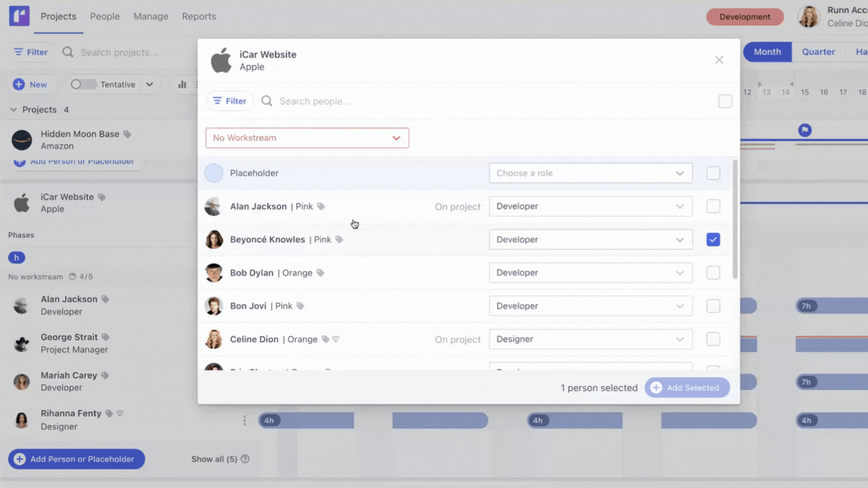Image resolution: width=868 pixels, height=488 pixels.
Task: Check the Bob Dylan checkbox
Action: point(713,273)
